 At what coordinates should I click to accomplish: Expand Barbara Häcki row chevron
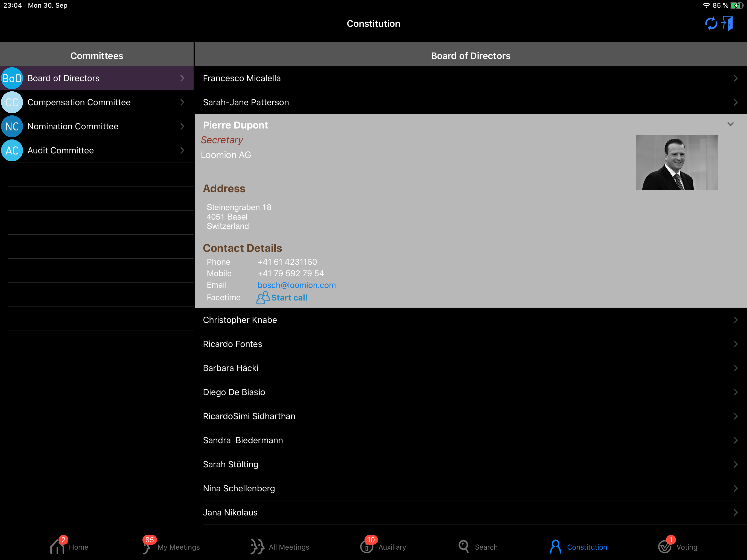pos(736,368)
